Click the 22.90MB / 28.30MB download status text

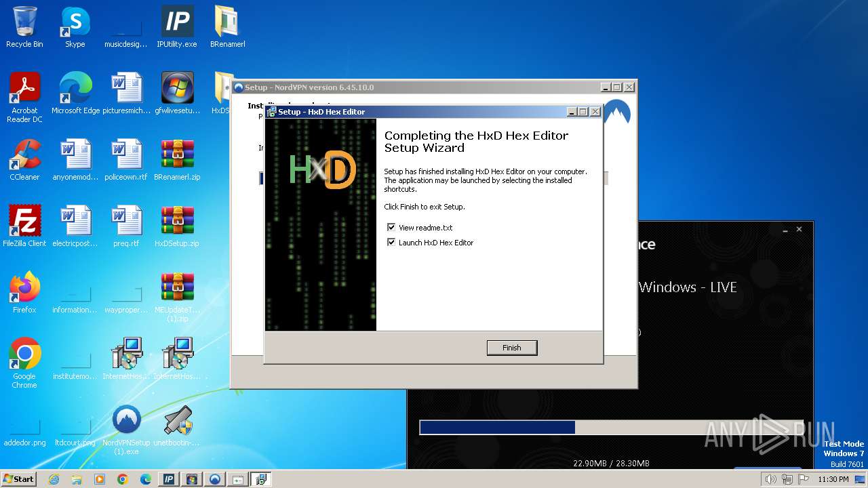[x=611, y=464]
